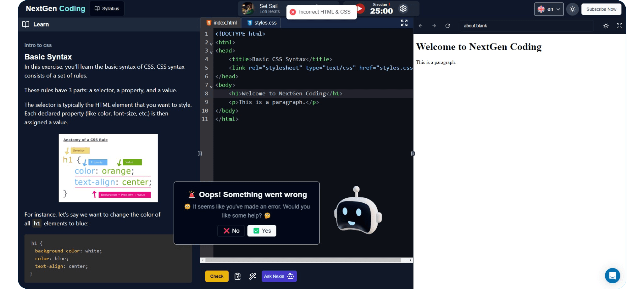Click the UK flag language icon

pos(541,9)
